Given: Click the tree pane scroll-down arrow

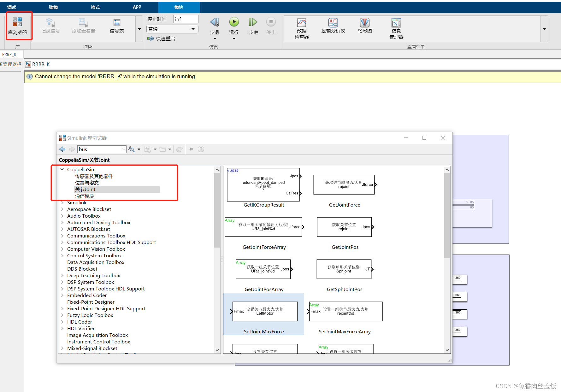Looking at the screenshot, I should pyautogui.click(x=217, y=350).
